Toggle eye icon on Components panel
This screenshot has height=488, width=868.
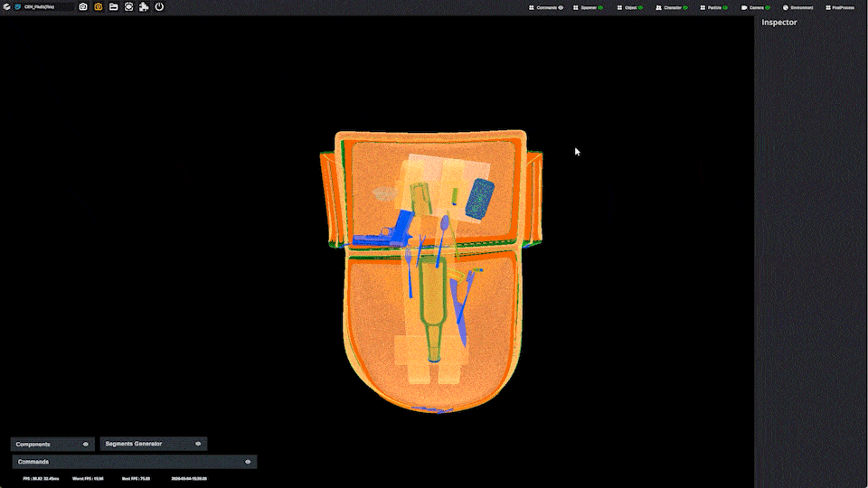pyautogui.click(x=86, y=444)
